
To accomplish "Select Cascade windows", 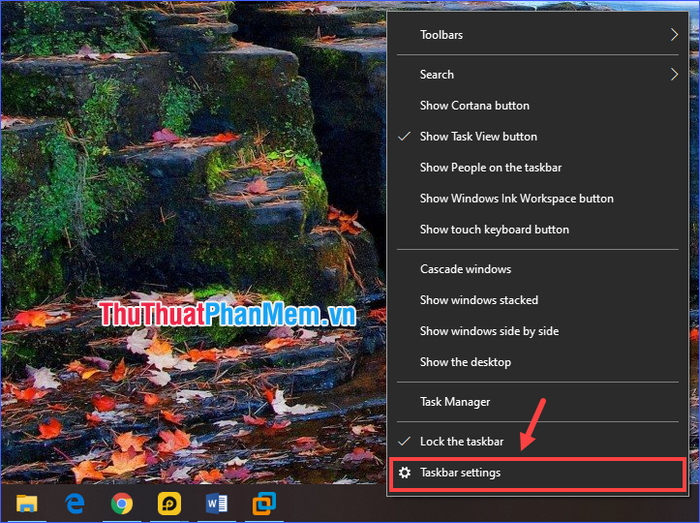I will [538, 269].
